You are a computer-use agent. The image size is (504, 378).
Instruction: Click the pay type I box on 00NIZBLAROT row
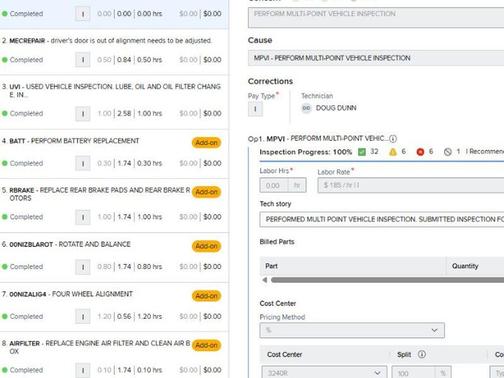click(x=83, y=267)
